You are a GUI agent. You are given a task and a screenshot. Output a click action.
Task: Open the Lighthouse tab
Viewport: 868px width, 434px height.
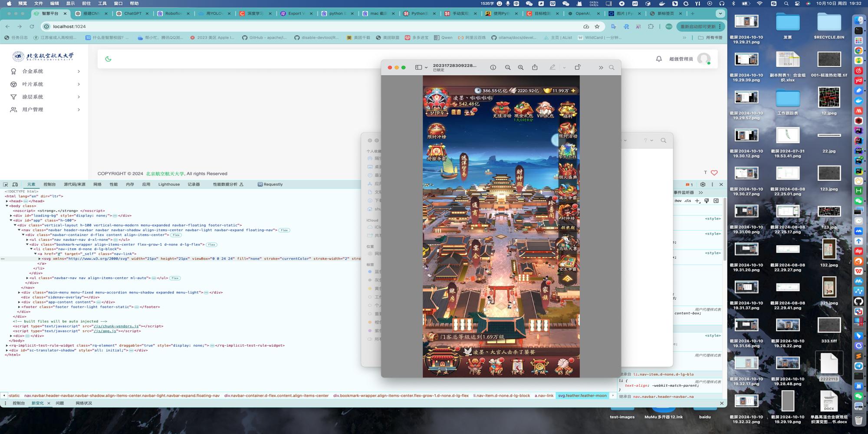[x=169, y=184]
